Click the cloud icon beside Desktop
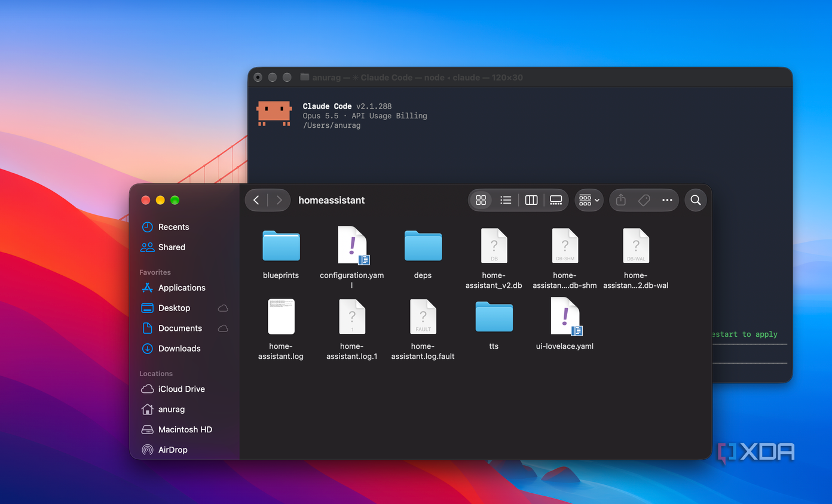Image resolution: width=832 pixels, height=504 pixels. (223, 308)
